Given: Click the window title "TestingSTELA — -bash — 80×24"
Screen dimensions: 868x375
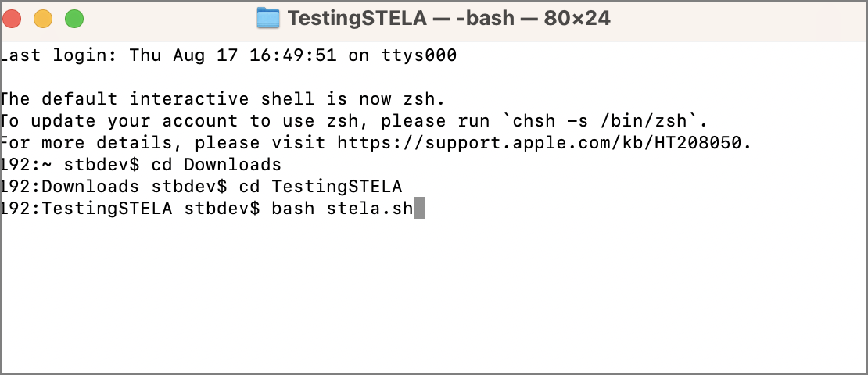Looking at the screenshot, I should pyautogui.click(x=449, y=18).
